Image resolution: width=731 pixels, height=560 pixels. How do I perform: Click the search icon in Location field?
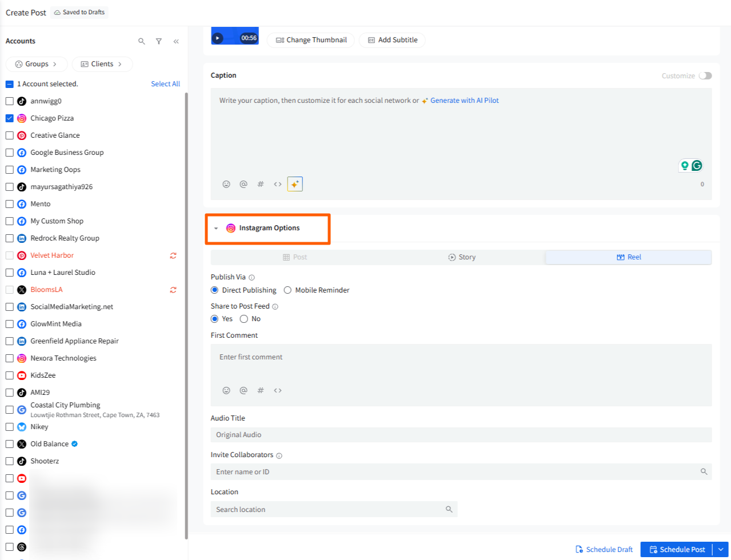pos(449,509)
